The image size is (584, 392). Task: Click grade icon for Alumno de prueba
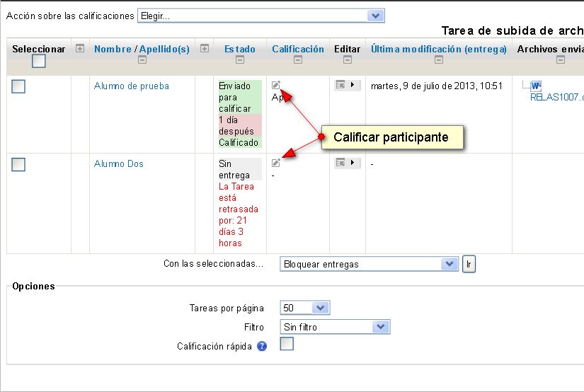(x=276, y=86)
